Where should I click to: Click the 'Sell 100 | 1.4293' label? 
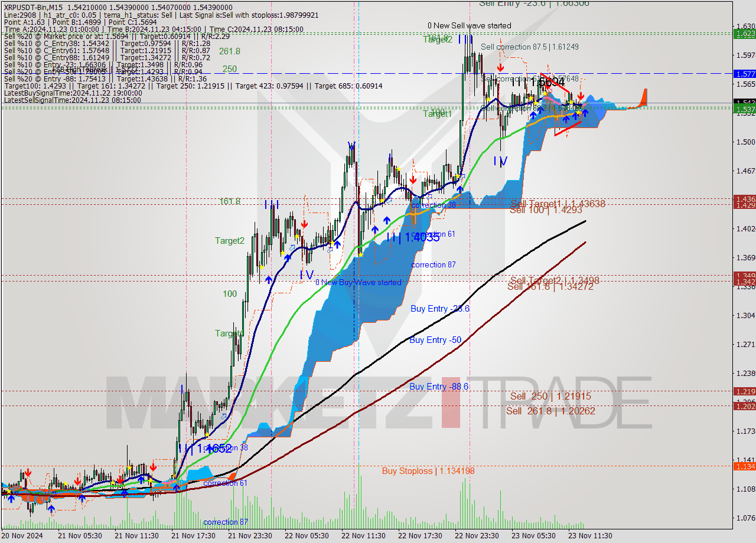point(546,210)
